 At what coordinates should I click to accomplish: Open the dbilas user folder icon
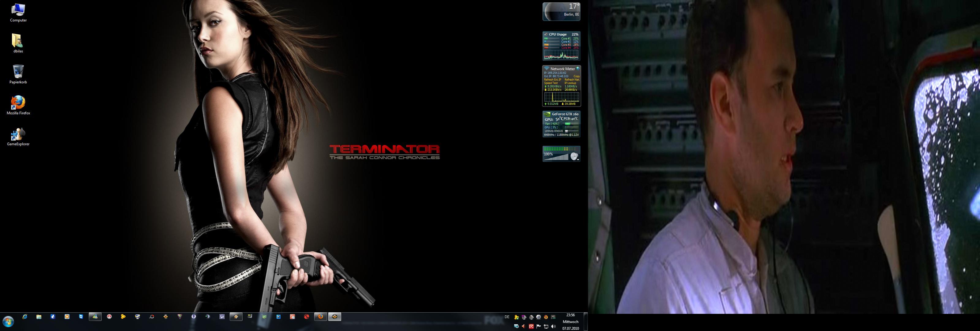(x=18, y=44)
